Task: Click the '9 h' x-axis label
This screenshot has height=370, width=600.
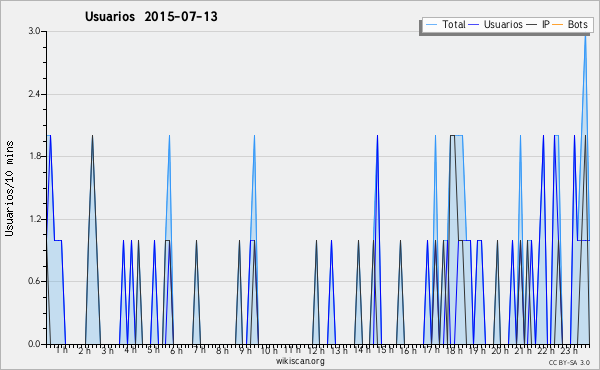Action: point(245,350)
